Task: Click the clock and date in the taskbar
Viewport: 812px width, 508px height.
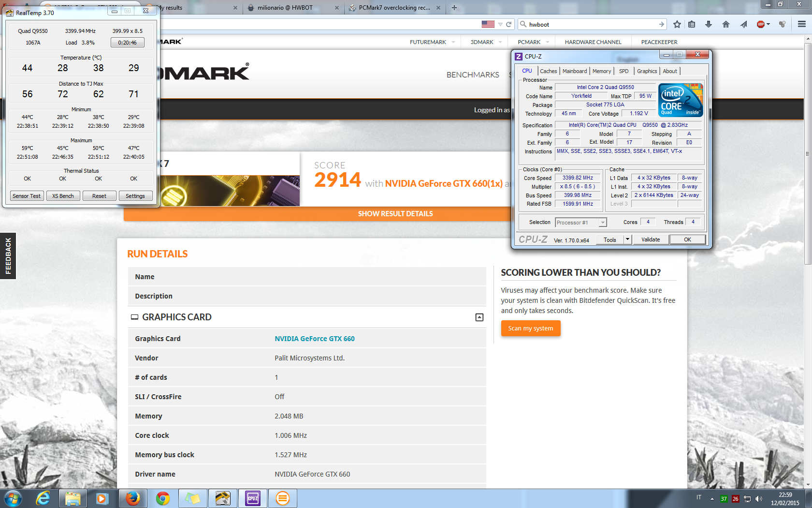Action: tap(785, 499)
